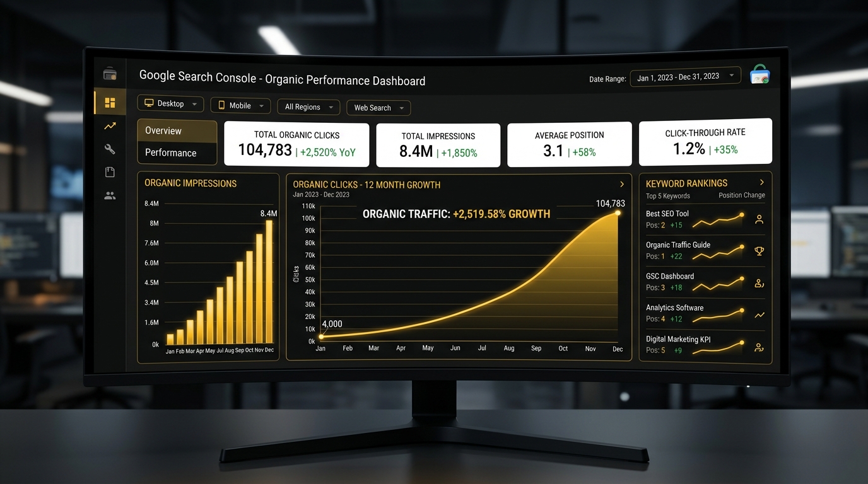868x484 pixels.
Task: Open the trending-line analytics sidebar icon
Action: pyautogui.click(x=110, y=126)
